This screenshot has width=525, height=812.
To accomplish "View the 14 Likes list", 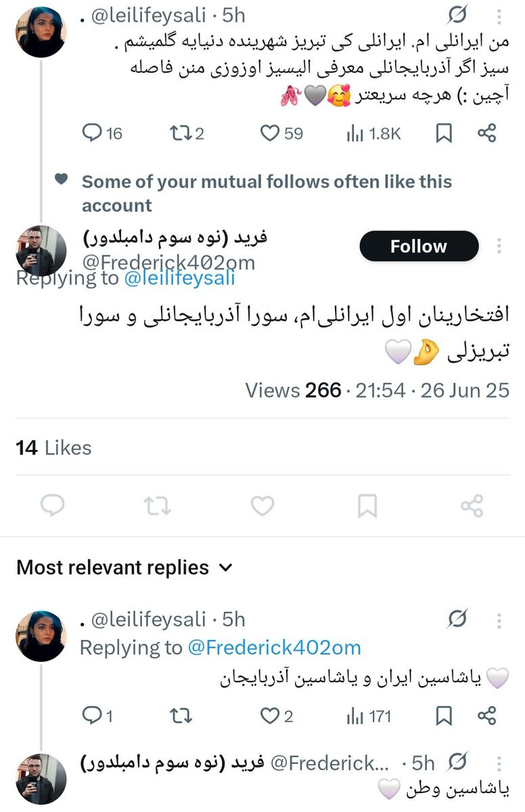I will (x=53, y=447).
